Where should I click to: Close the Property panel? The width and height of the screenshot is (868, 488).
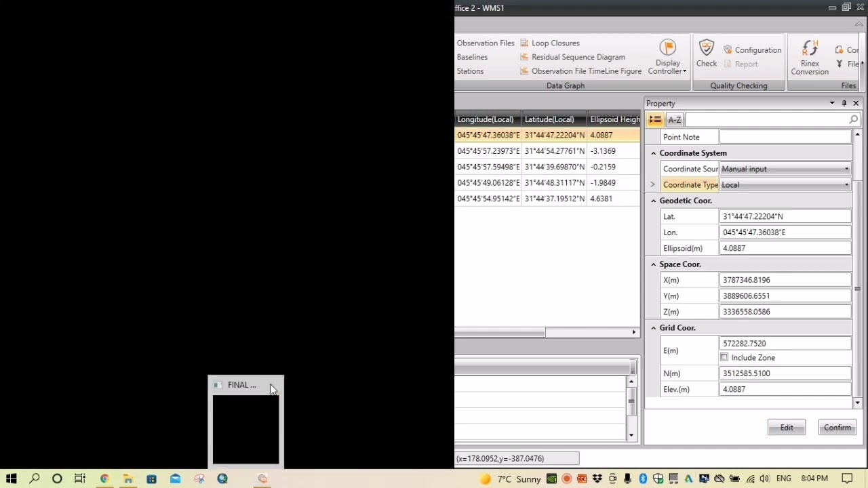pyautogui.click(x=856, y=104)
